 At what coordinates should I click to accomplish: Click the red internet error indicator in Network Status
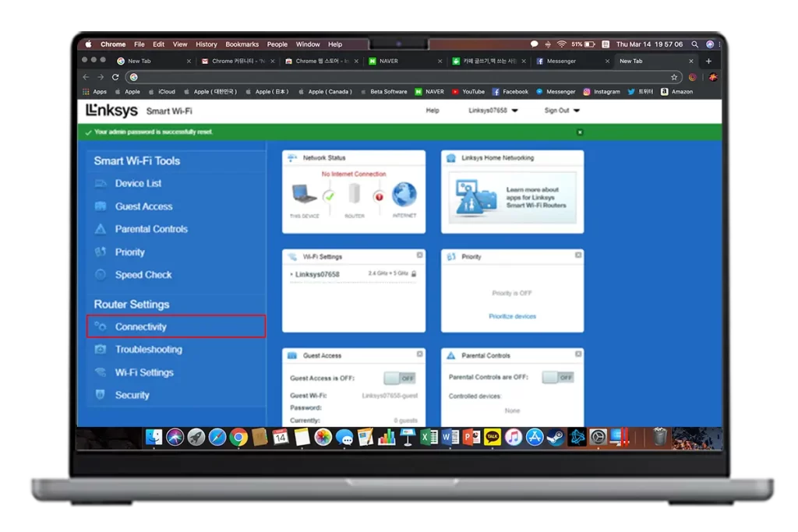tap(379, 196)
